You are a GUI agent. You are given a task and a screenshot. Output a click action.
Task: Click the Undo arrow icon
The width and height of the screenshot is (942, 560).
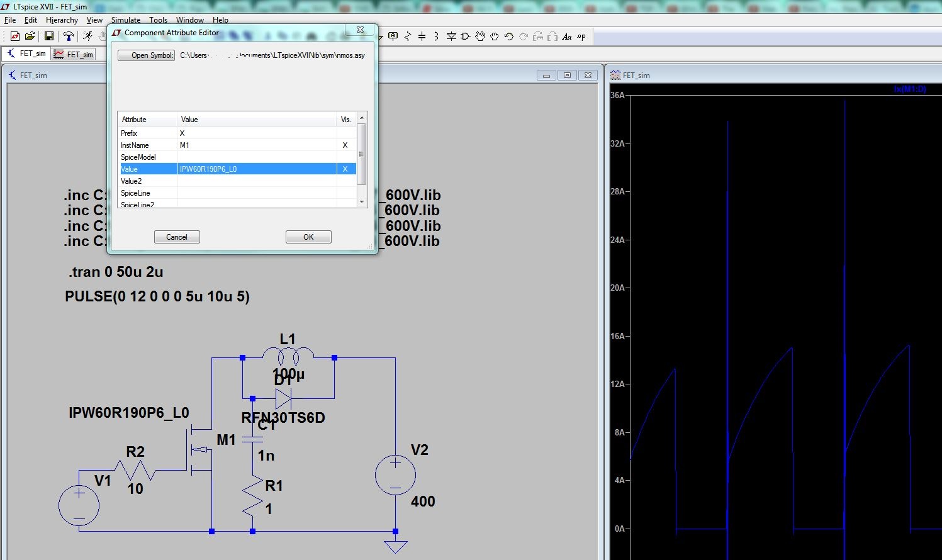(x=509, y=36)
